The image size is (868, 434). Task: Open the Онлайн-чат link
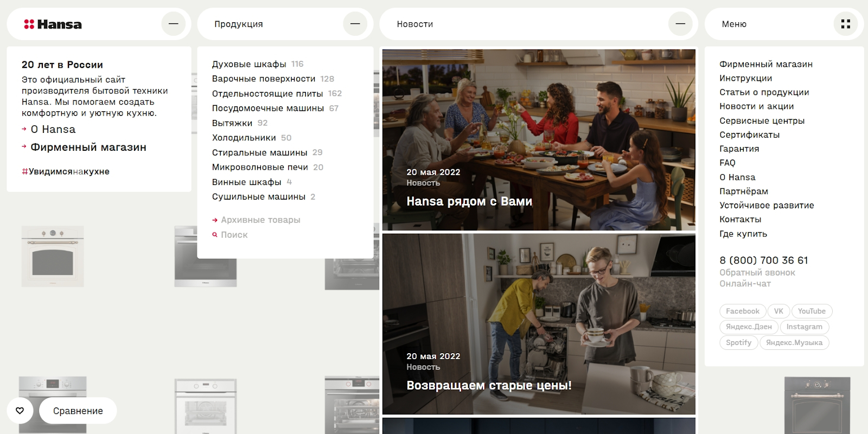click(x=745, y=284)
